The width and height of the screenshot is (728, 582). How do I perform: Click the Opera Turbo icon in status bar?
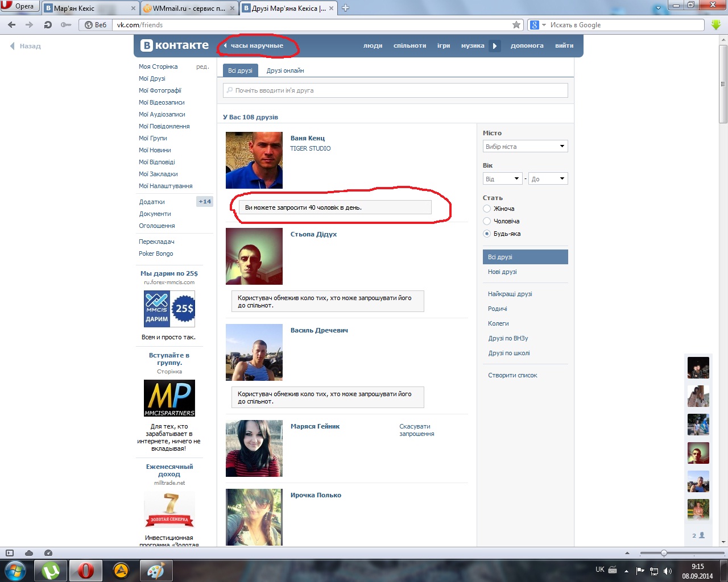[x=48, y=553]
